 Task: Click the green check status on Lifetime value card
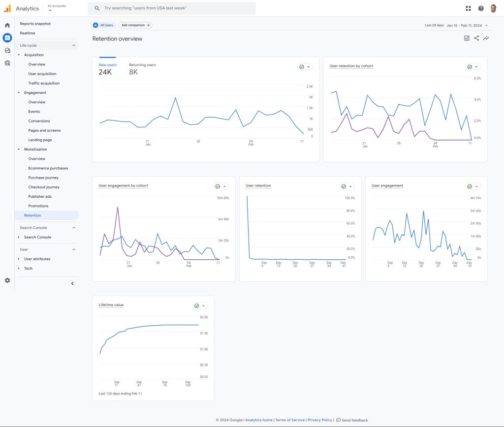(197, 306)
